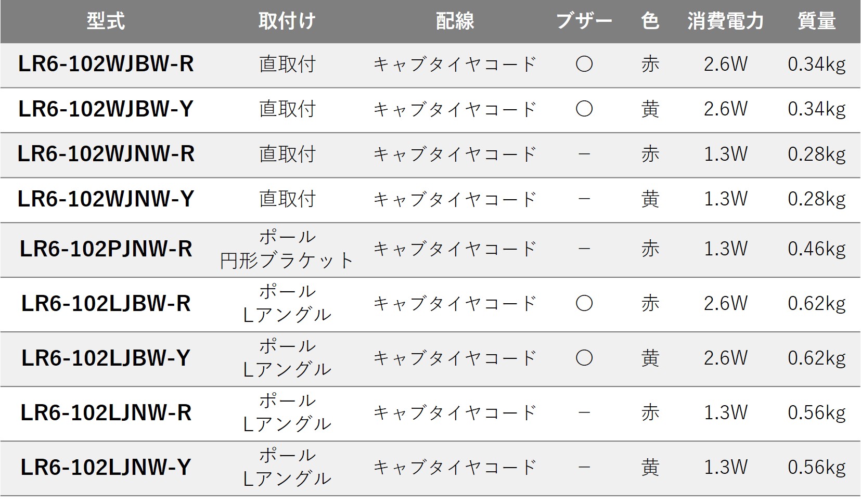The height and width of the screenshot is (504, 861).
Task: Select the 消費電力 column header
Action: (x=725, y=21)
